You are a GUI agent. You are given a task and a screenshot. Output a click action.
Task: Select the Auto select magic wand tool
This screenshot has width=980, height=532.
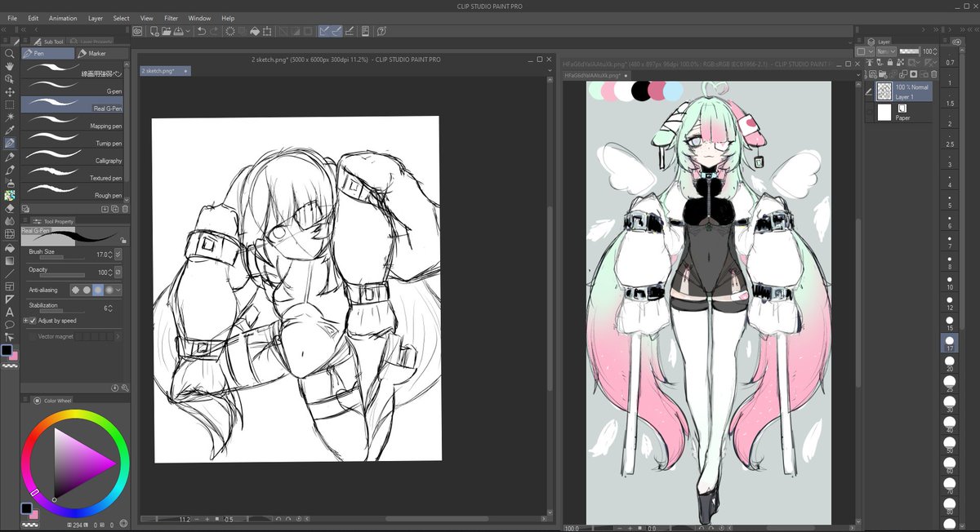point(9,117)
